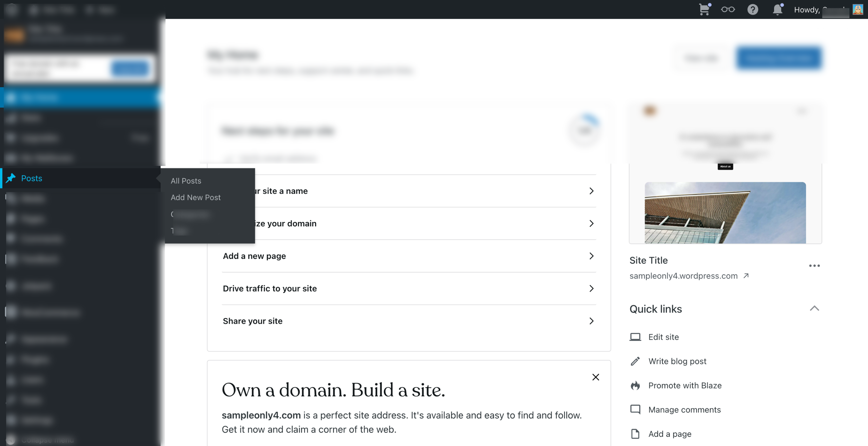Click the site preview building thumbnail
This screenshot has width=868, height=446.
pos(725,212)
